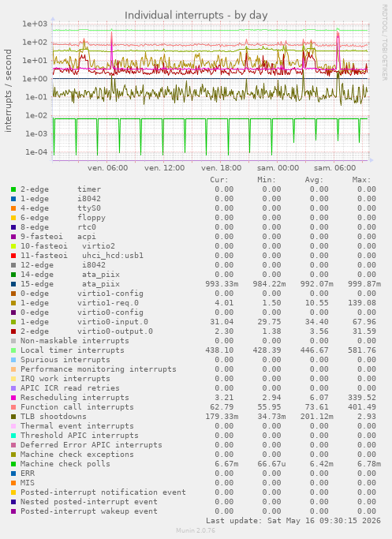This screenshot has height=539, width=392.
Task: Click the magenta Rescheduling interrupts swatch
Action: click(x=13, y=398)
